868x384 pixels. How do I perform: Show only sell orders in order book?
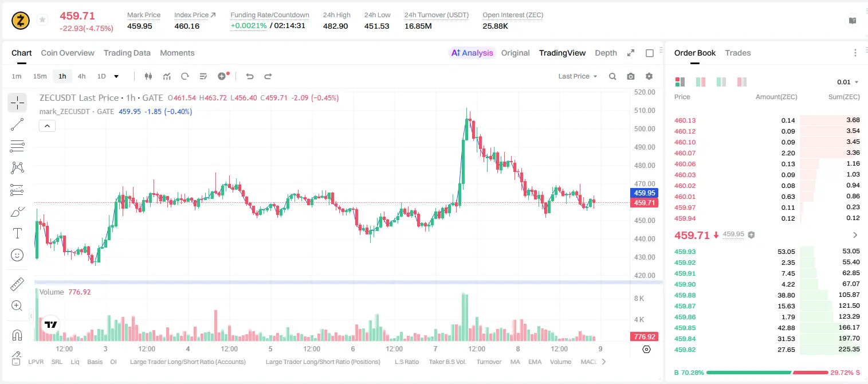coord(742,82)
